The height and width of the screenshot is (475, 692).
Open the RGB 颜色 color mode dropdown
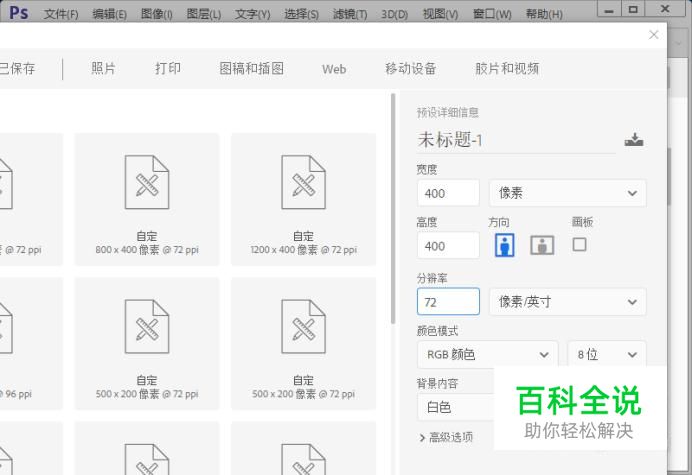click(x=488, y=354)
